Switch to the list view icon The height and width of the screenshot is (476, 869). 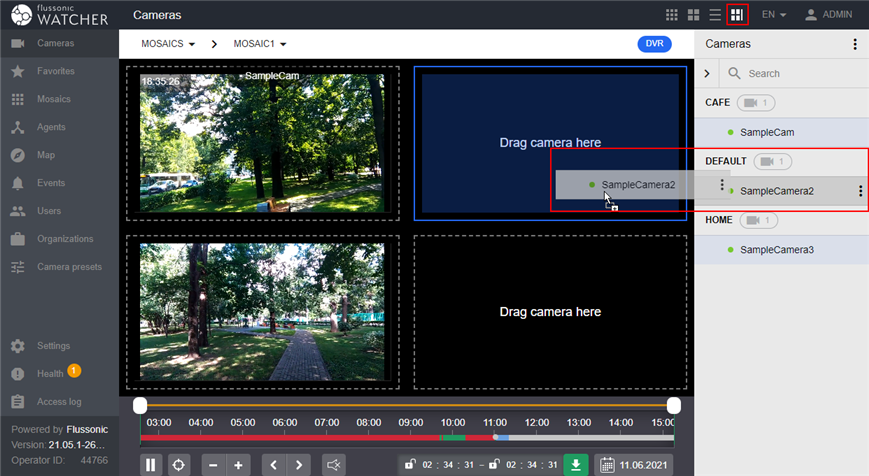[x=715, y=15]
